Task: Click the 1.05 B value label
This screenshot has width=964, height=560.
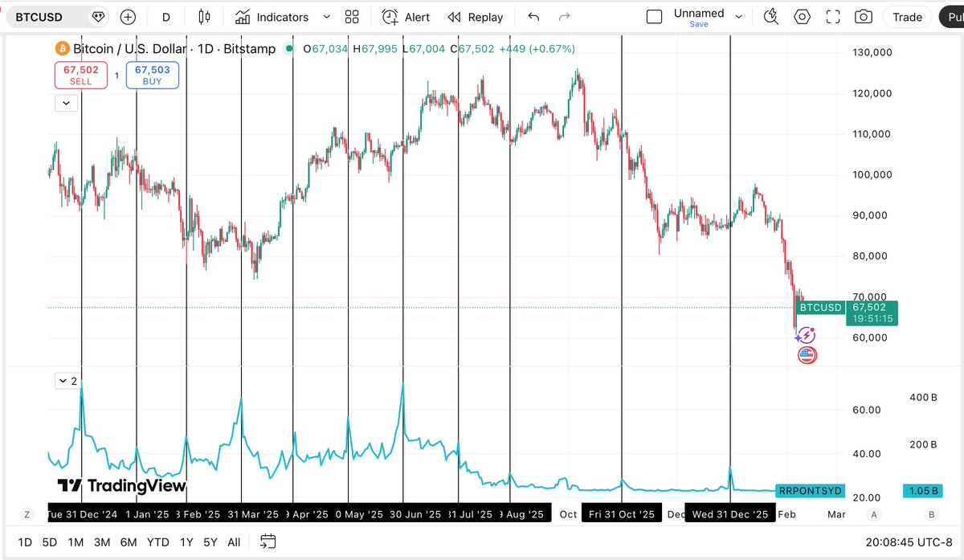Action: (923, 491)
